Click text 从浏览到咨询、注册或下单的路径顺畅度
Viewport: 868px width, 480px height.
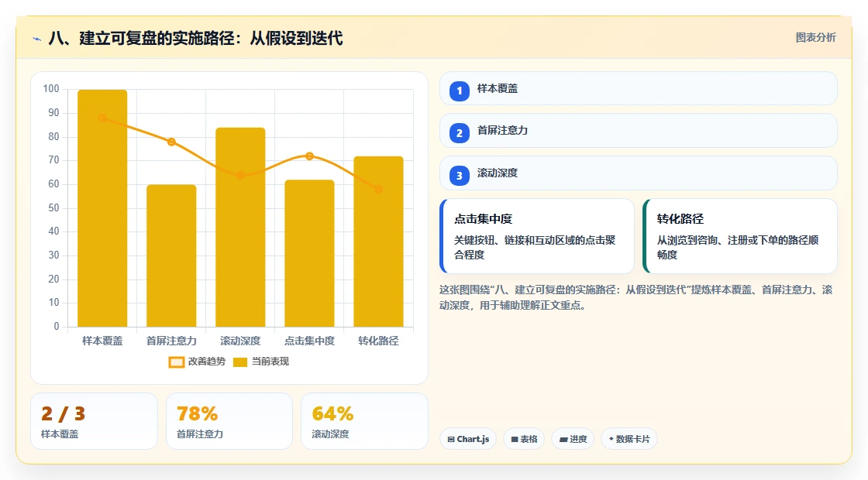coord(738,248)
